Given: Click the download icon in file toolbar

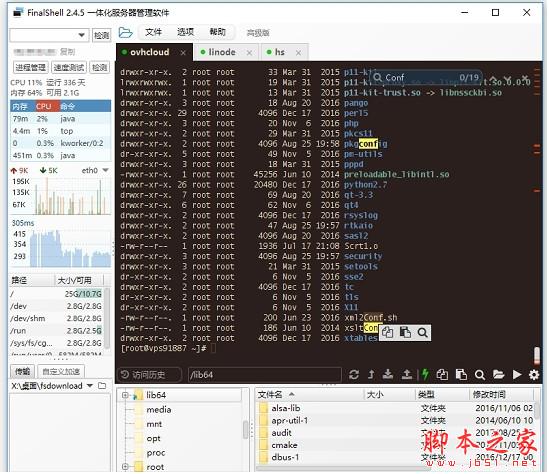Looking at the screenshot, I should (x=388, y=375).
